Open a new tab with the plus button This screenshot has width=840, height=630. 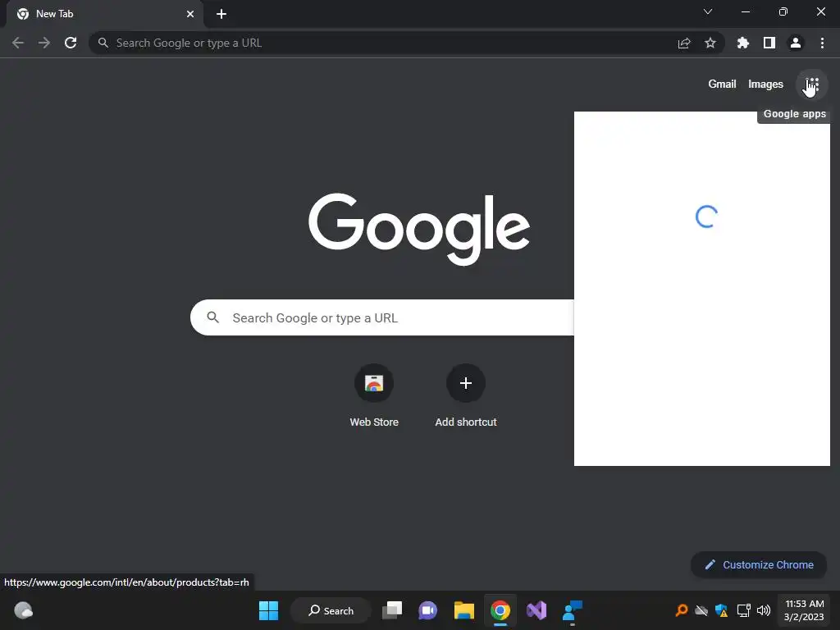coord(221,14)
